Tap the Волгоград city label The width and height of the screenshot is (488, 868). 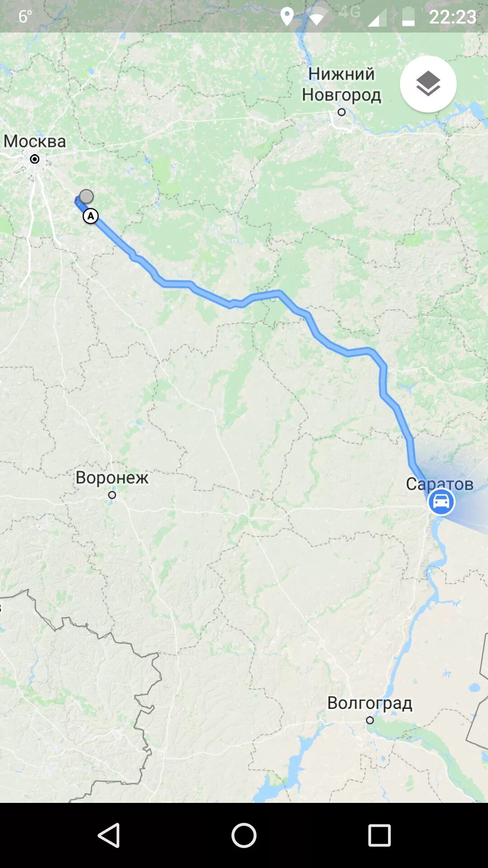370,703
